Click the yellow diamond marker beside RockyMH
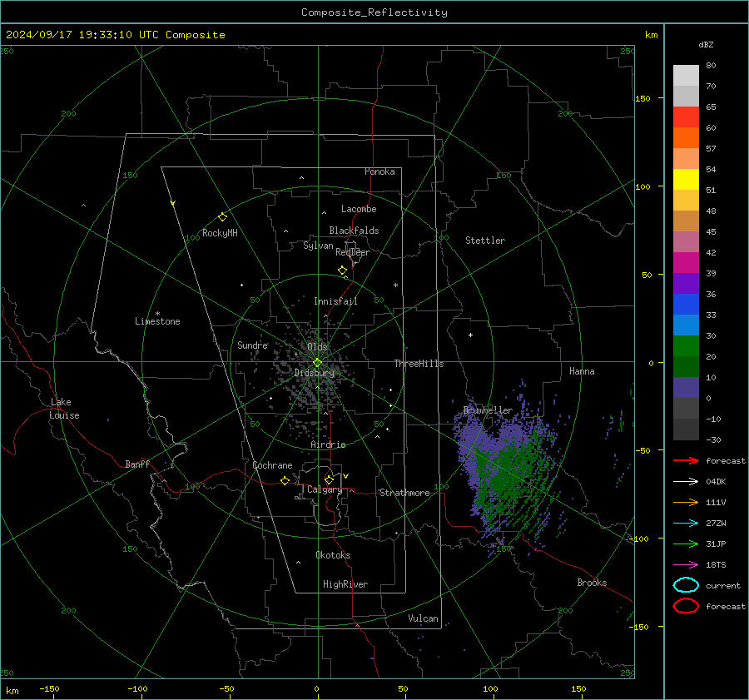This screenshot has width=749, height=700. click(x=222, y=217)
